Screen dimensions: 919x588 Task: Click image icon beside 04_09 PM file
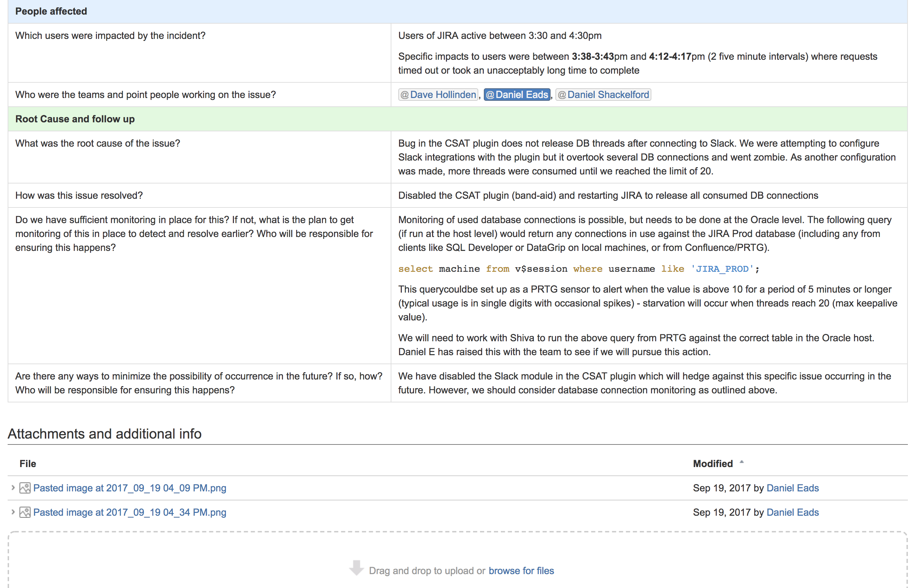pyautogui.click(x=25, y=488)
